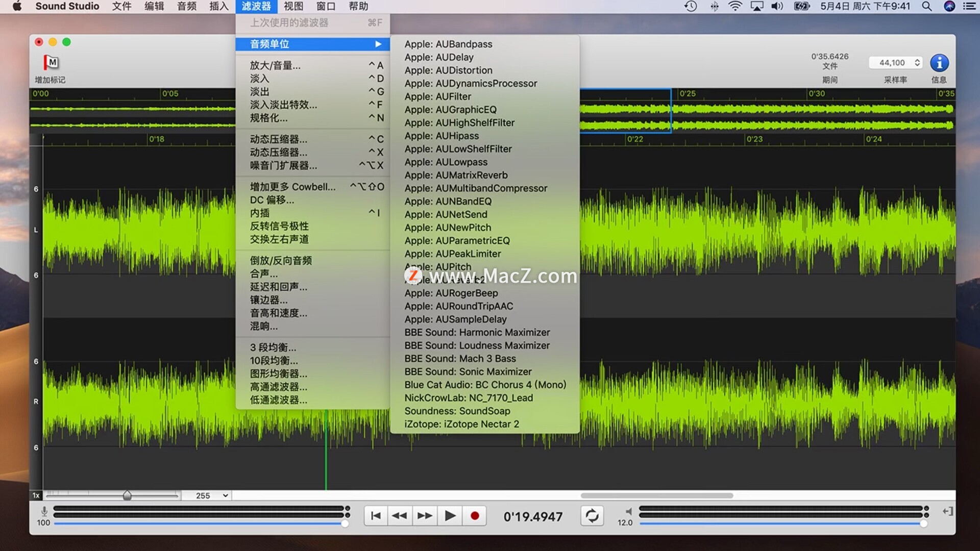Choose 10段均衡... filter

pyautogui.click(x=312, y=361)
